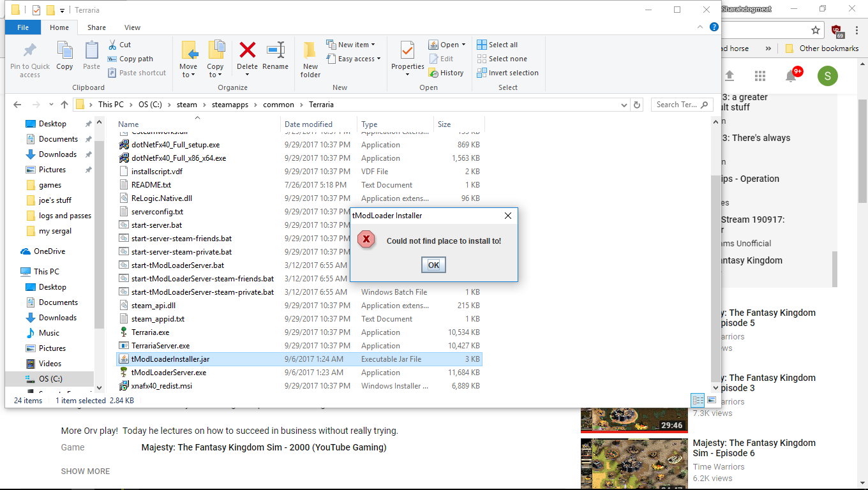The height and width of the screenshot is (490, 868).
Task: Click the Cut scissors icon
Action: tap(112, 45)
